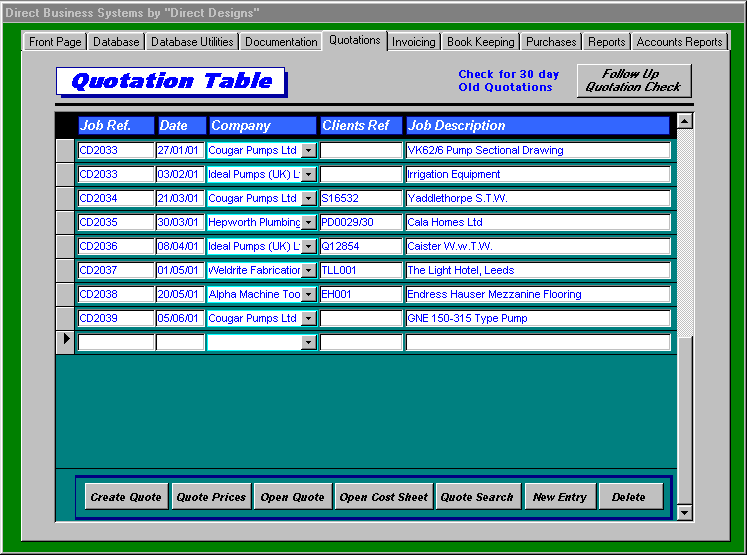Open company dropdown for Hepworth Plumbing row
Screen dimensions: 747x555
coord(308,222)
